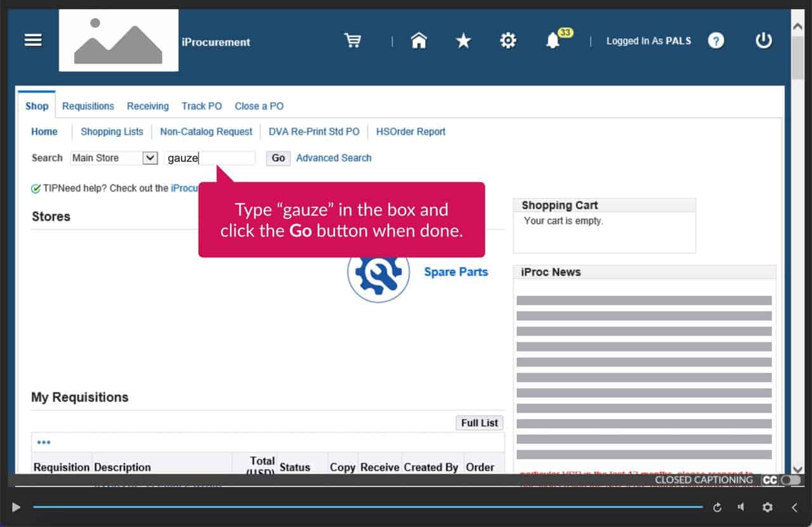Click the player progress bar
812x527 pixels.
pyautogui.click(x=368, y=507)
